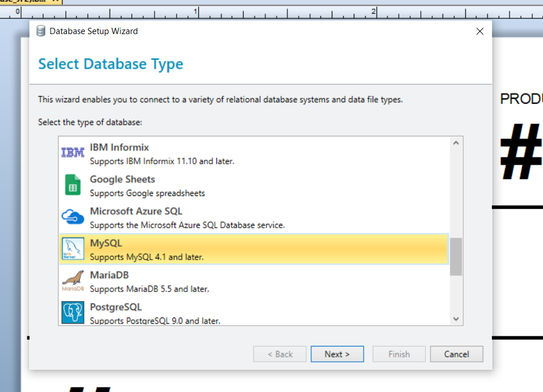The image size is (543, 392).
Task: Click the "Select Database Type" heading
Action: click(x=110, y=64)
